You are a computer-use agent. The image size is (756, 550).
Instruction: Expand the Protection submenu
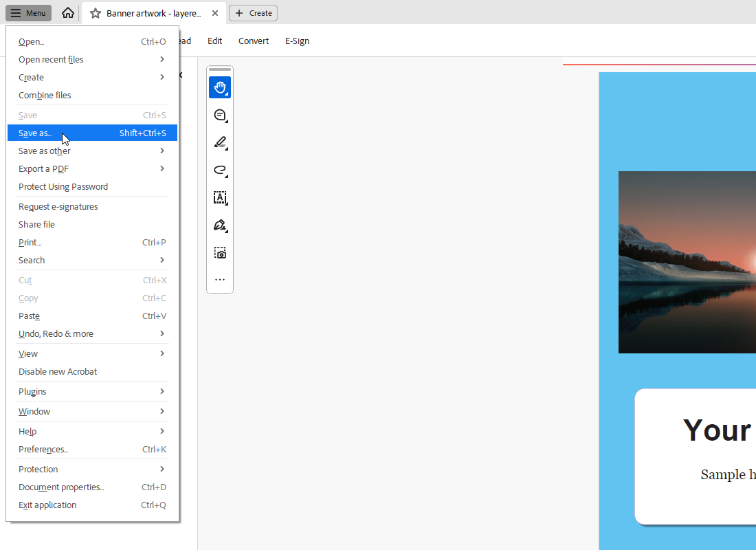click(93, 469)
